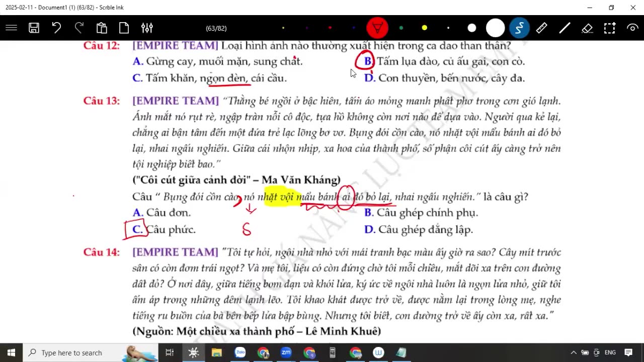Open Task View on the taskbar
The width and height of the screenshot is (644, 362).
tap(170, 352)
